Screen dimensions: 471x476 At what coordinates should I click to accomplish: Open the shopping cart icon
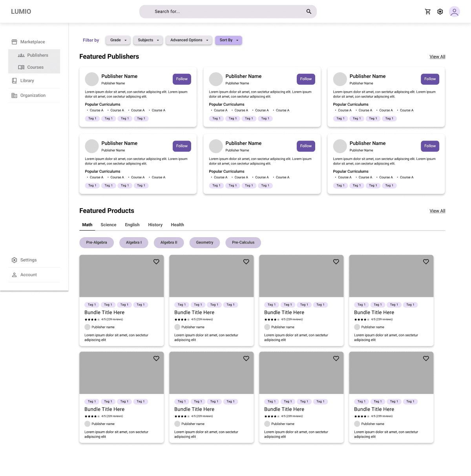[x=428, y=12]
